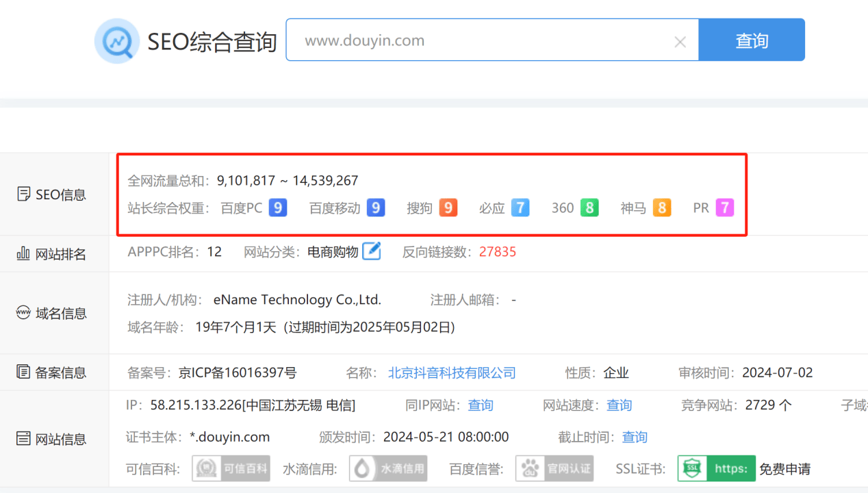Click the 网站信息 row icon
868x493 pixels.
coord(23,439)
